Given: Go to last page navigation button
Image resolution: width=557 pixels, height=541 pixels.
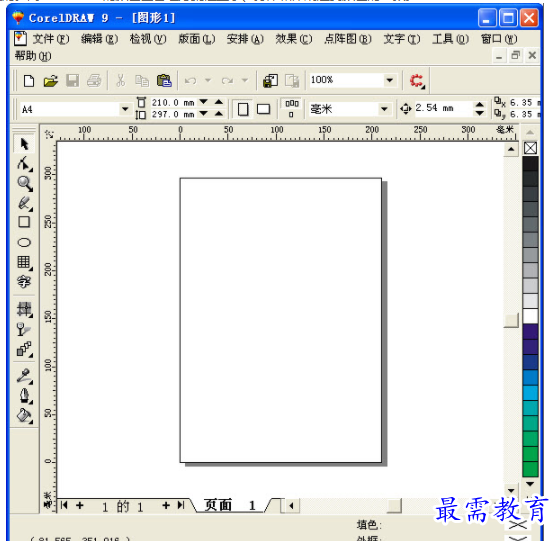Looking at the screenshot, I should 181,505.
